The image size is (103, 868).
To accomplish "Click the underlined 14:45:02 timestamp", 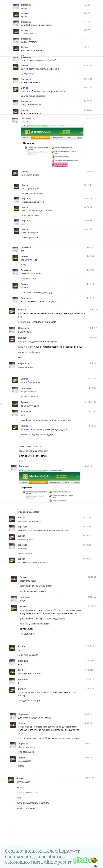I will 91,402.
